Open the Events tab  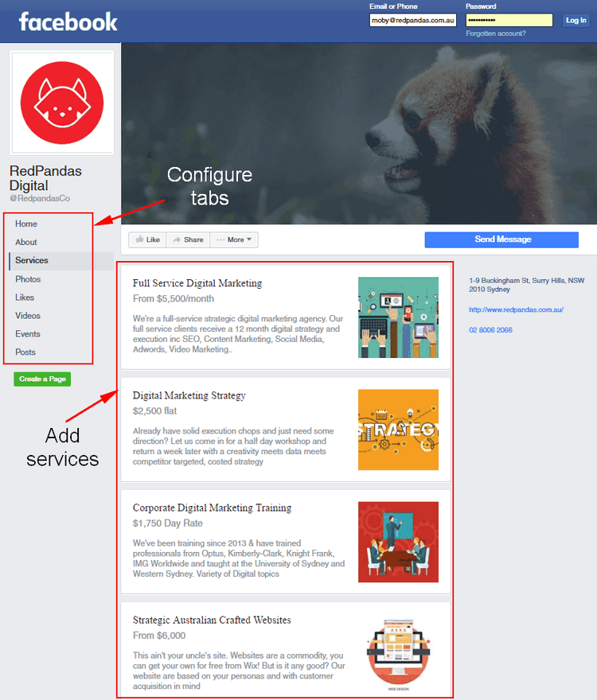tap(28, 334)
